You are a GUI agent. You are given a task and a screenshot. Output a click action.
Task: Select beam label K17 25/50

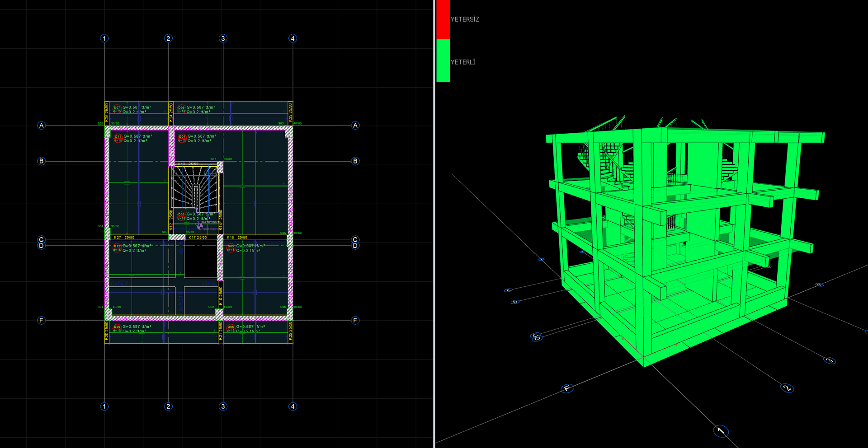198,238
